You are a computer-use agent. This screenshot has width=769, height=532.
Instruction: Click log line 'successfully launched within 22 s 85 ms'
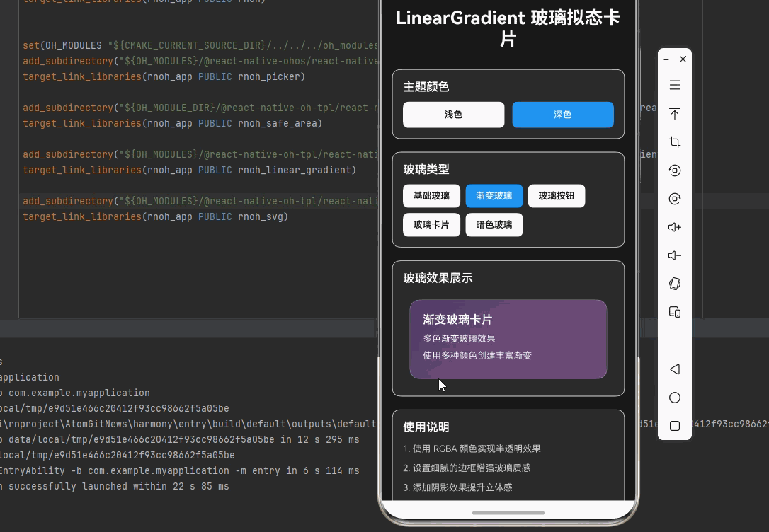[114, 487]
